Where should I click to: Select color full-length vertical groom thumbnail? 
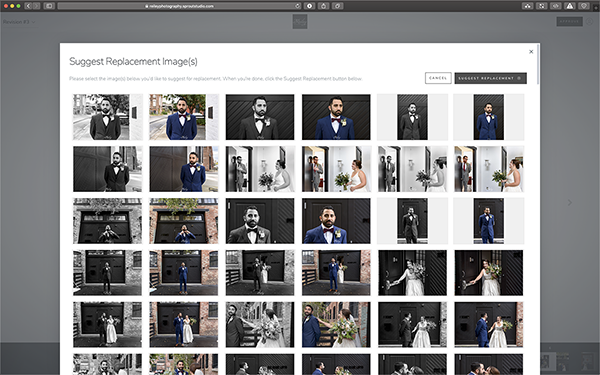(489, 221)
